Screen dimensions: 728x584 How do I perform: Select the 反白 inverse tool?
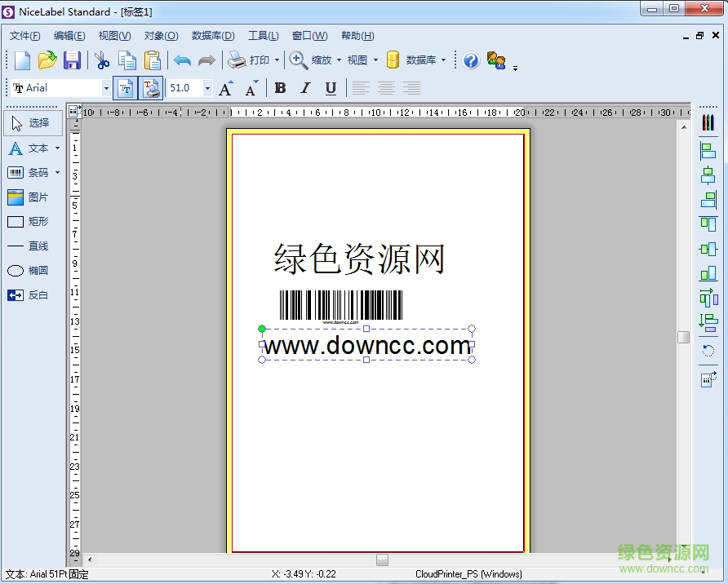click(x=33, y=294)
